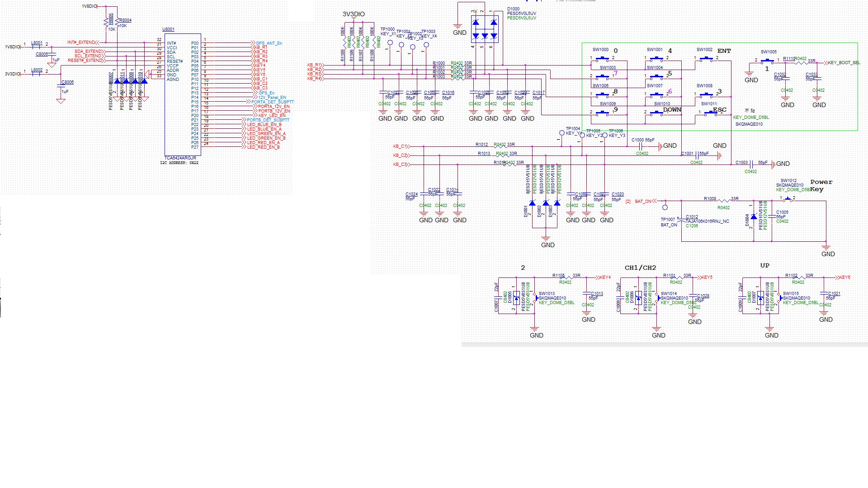The width and height of the screenshot is (868, 488).
Task: Click the LED_RED_EN_B net label
Action: pos(263,147)
